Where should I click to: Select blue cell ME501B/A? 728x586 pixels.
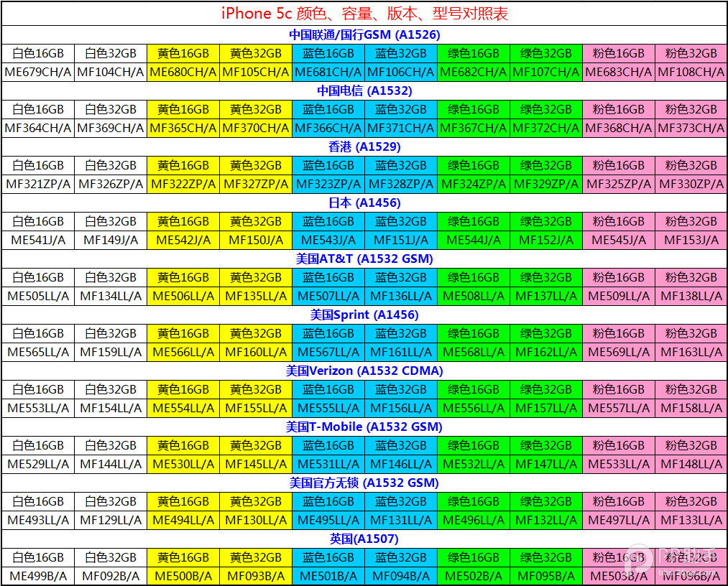(328, 576)
